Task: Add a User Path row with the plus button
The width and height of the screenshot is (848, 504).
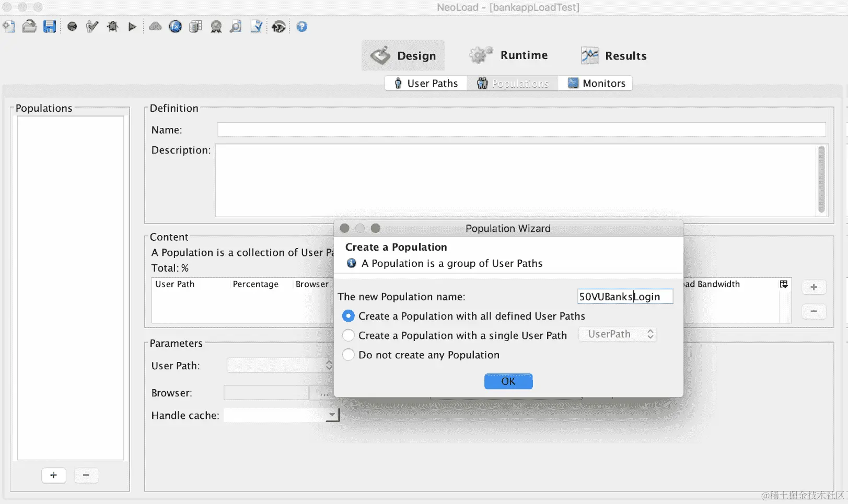Action: click(814, 287)
